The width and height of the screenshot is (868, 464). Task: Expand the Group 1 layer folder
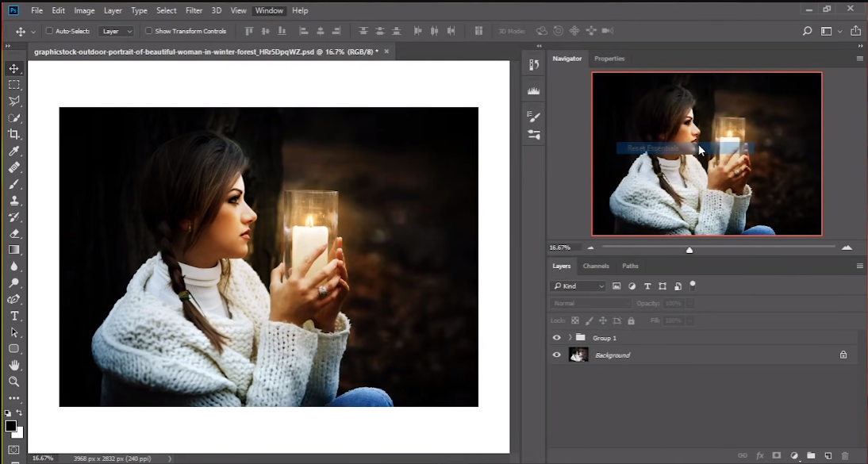(570, 338)
